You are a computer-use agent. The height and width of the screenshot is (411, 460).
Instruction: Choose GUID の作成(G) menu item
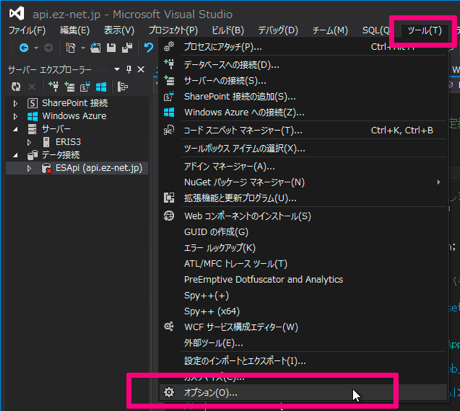(x=303, y=232)
